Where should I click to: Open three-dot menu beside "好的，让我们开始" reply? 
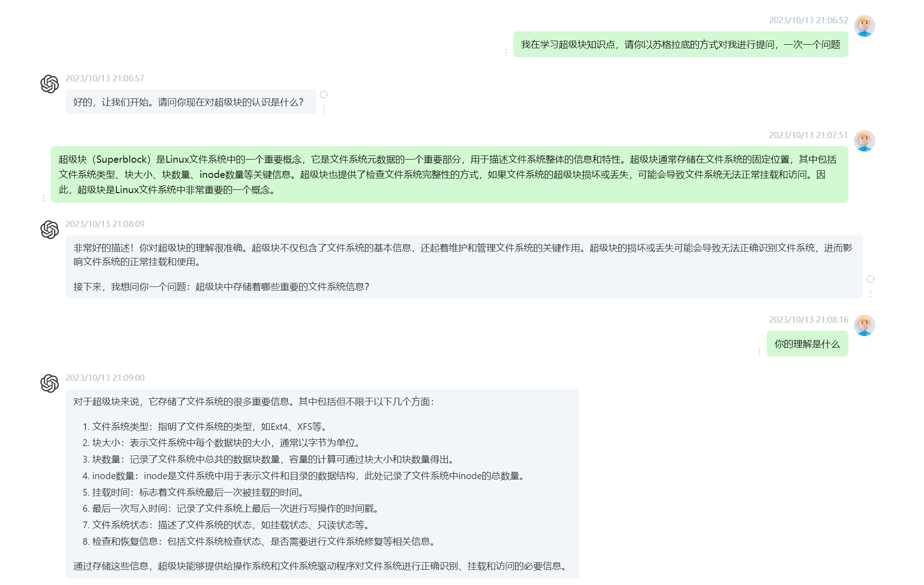[324, 109]
